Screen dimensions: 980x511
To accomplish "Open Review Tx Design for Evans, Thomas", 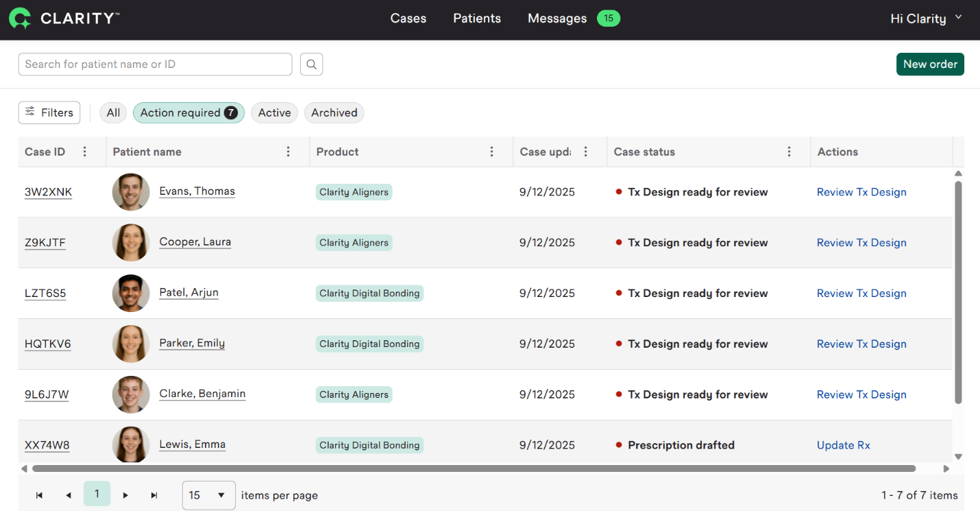I will 861,192.
